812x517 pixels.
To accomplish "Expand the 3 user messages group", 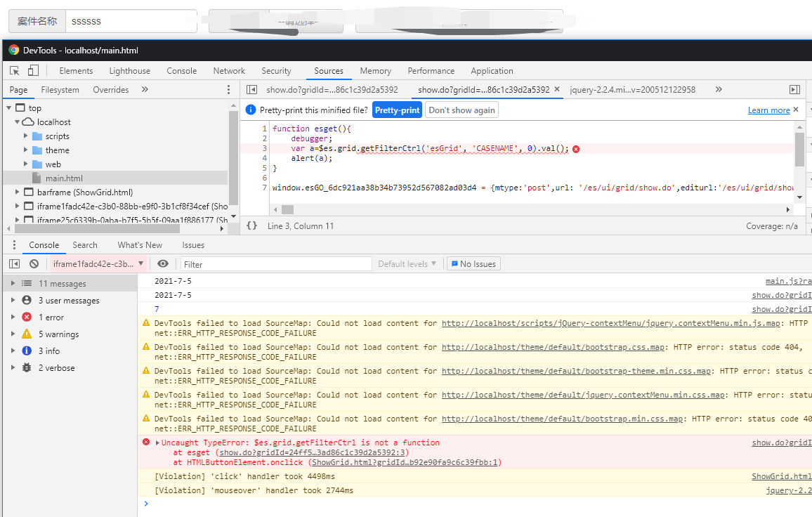I will (13, 300).
